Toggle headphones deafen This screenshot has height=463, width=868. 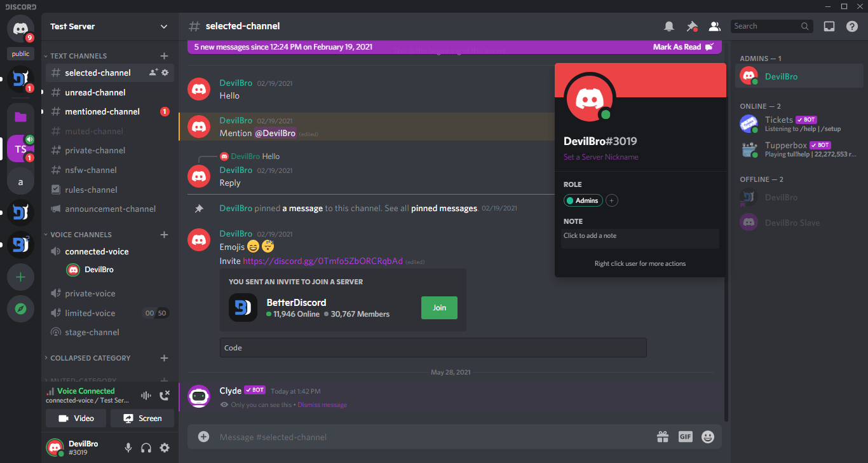coord(146,448)
